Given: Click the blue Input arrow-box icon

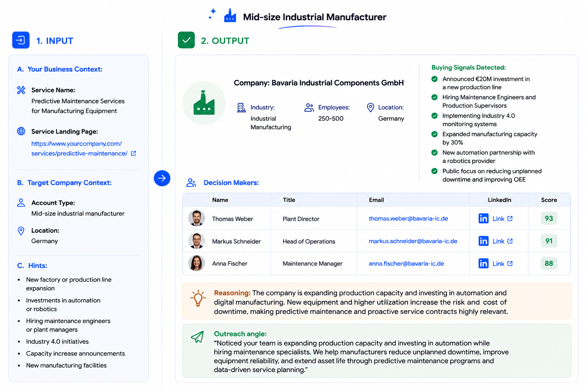Looking at the screenshot, I should click(x=21, y=40).
